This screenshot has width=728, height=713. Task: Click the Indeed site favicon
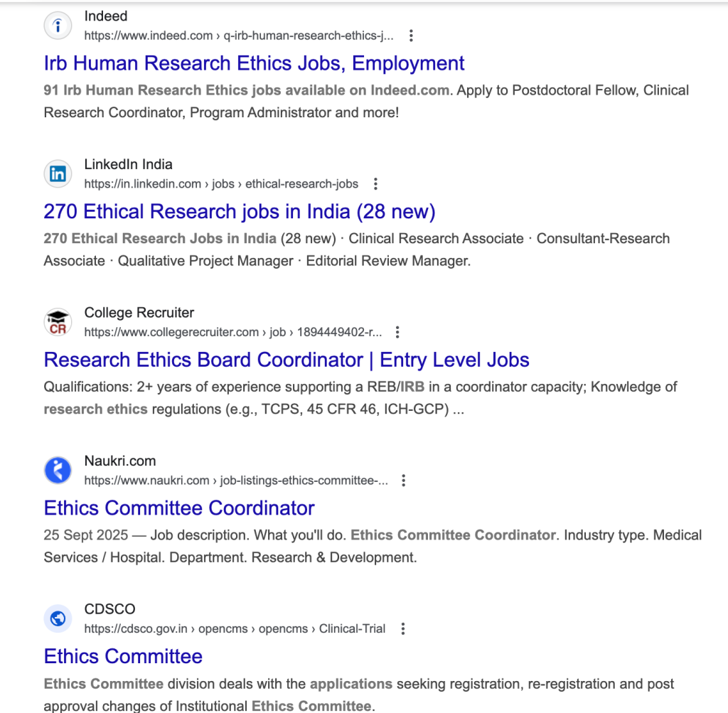(x=58, y=26)
